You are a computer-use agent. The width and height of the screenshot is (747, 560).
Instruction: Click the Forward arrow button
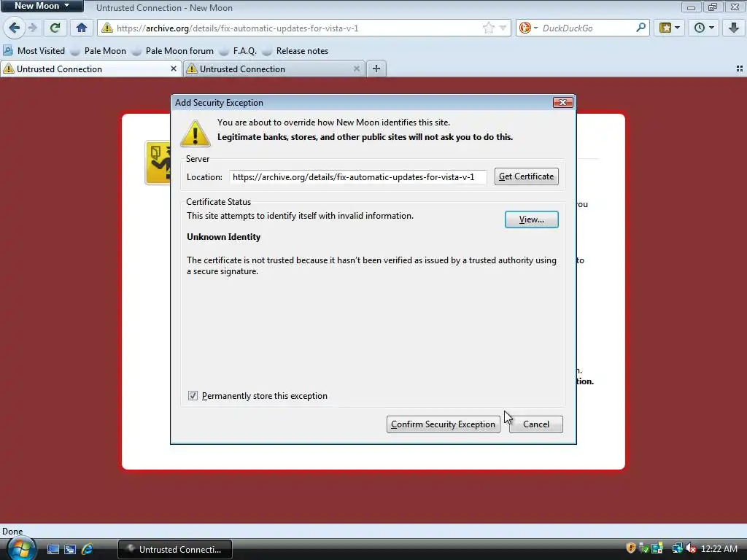(x=32, y=28)
